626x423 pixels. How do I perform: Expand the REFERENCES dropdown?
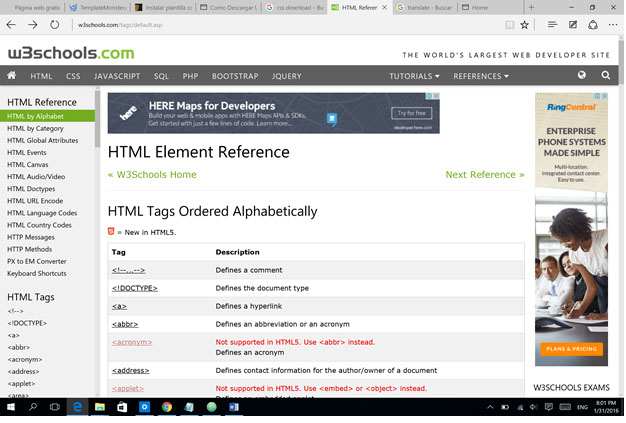click(x=481, y=76)
